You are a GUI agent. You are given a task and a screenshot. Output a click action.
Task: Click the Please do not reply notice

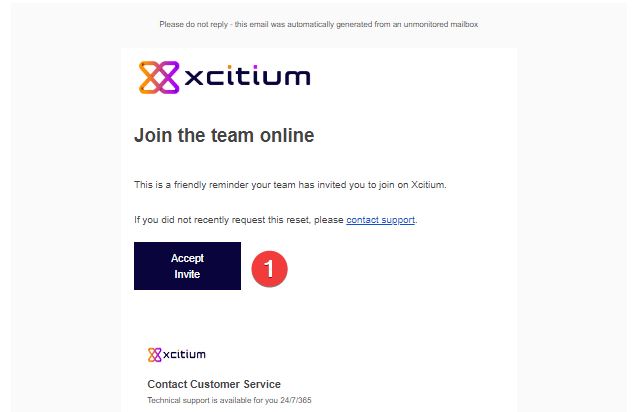(319, 24)
